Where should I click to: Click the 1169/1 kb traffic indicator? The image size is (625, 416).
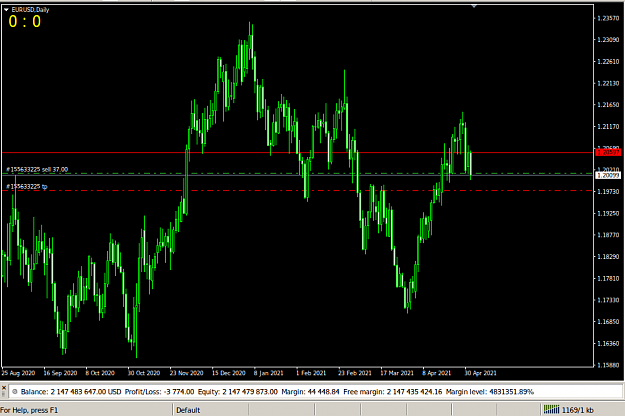(x=578, y=410)
